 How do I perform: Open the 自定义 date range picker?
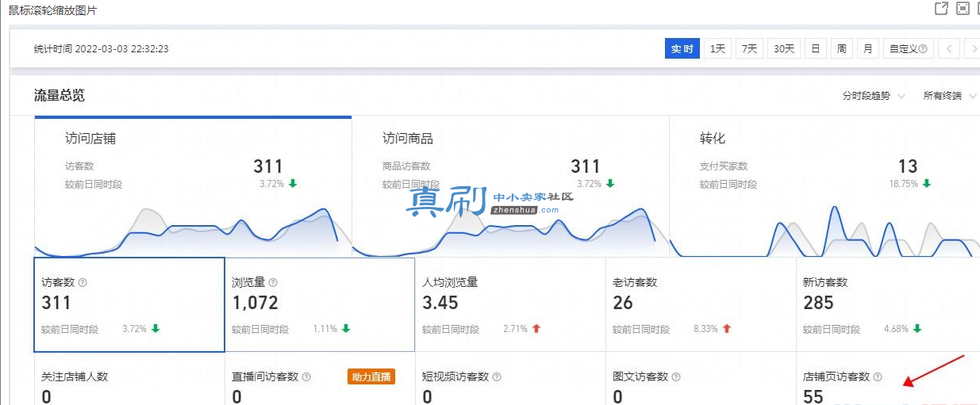(x=909, y=48)
